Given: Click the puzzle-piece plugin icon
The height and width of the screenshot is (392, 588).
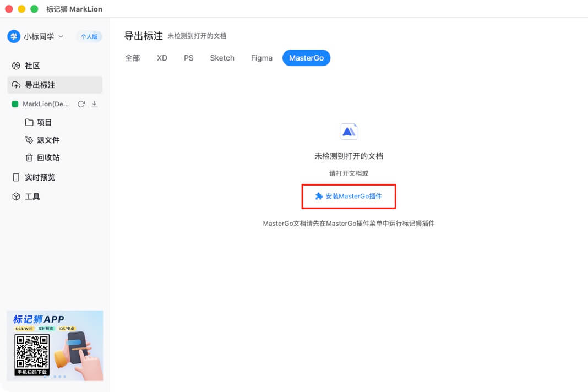Looking at the screenshot, I should pyautogui.click(x=319, y=196).
